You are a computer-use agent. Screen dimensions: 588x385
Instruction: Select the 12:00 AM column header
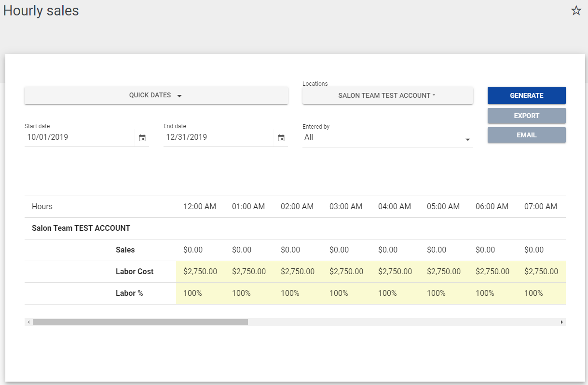(x=200, y=207)
